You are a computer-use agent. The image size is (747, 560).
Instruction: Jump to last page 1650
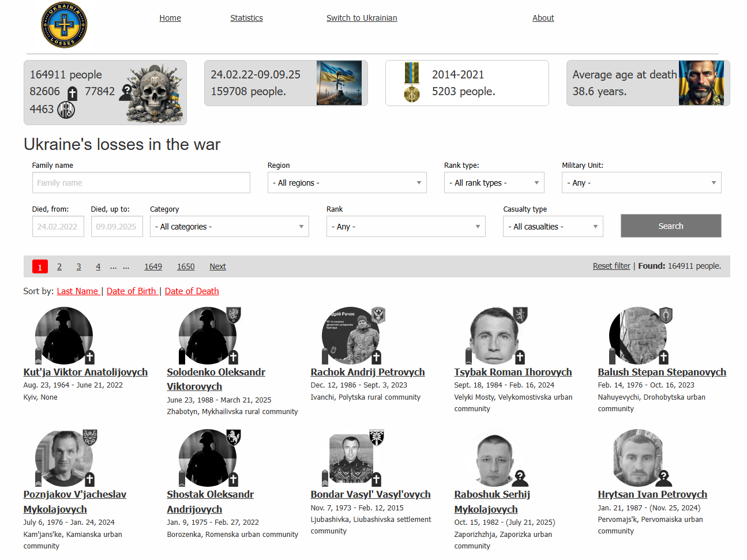(x=186, y=266)
